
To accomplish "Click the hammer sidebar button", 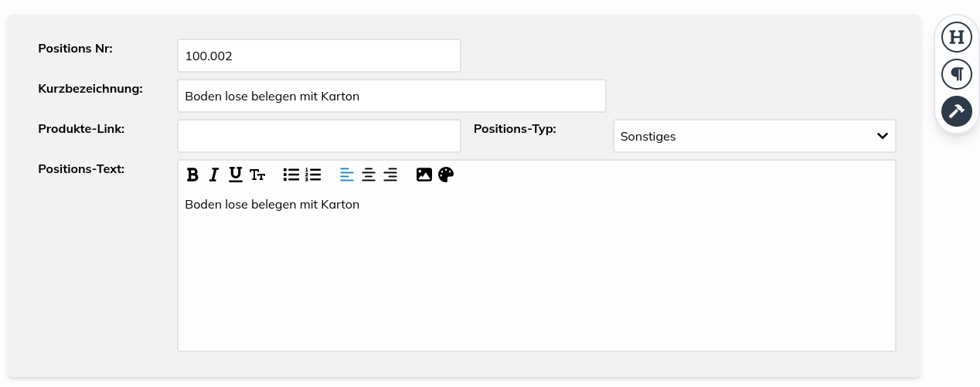I will (957, 110).
